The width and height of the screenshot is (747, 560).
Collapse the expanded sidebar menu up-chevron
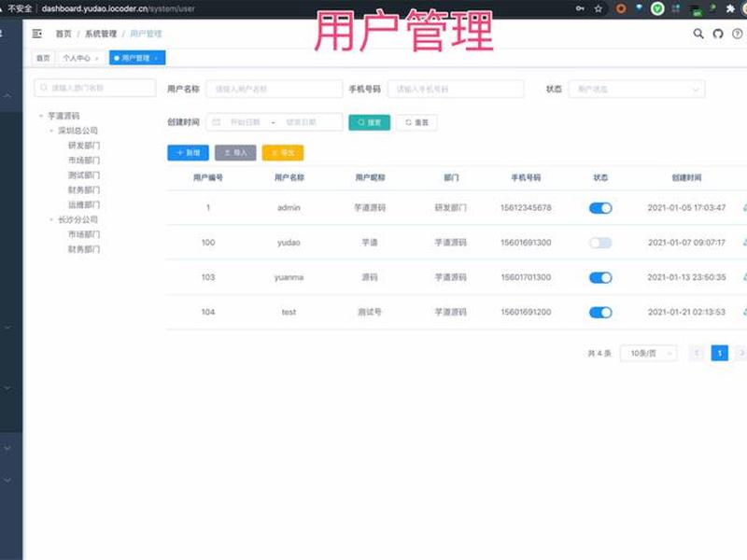tap(7, 96)
